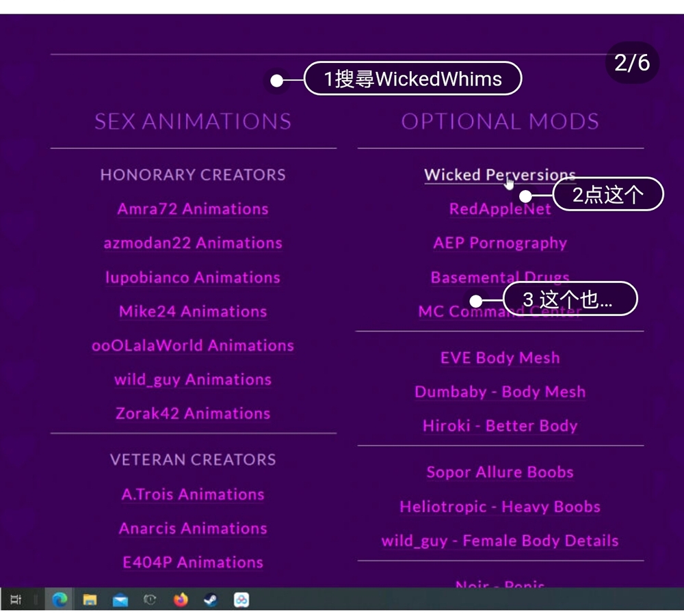Open wild_guy - Female Body Details link
Screen dimensions: 684x616
pos(500,541)
